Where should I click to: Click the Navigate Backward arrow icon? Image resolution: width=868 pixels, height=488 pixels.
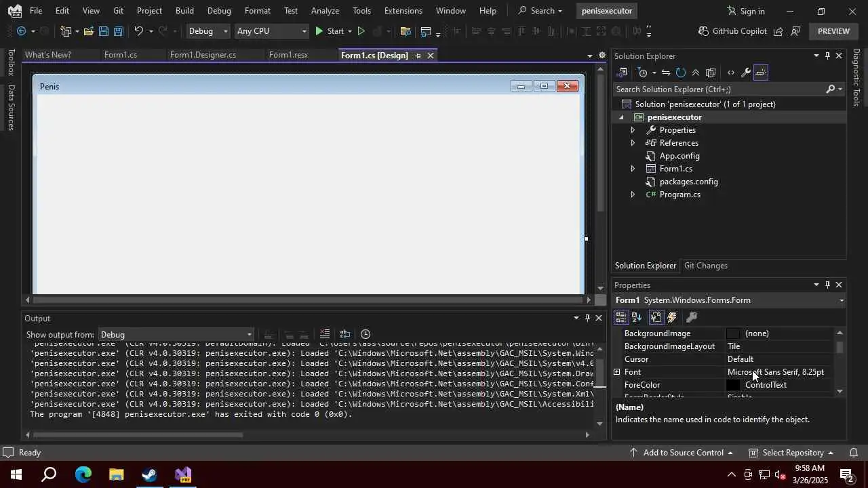coord(21,31)
